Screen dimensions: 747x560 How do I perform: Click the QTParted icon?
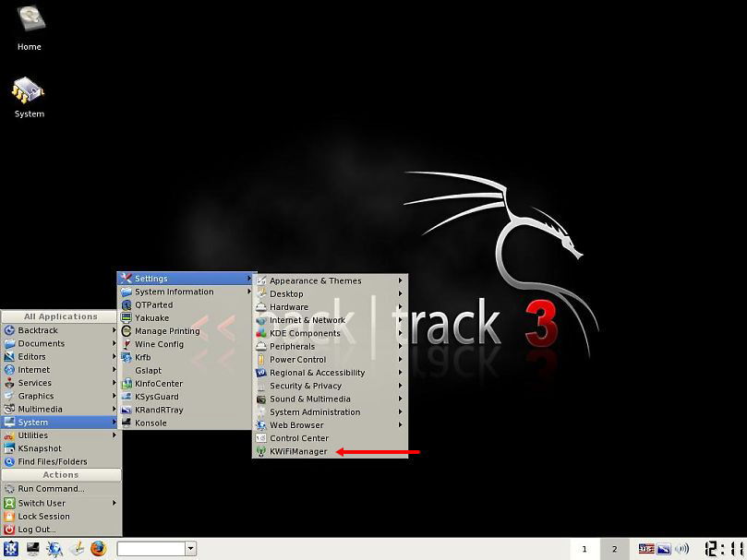pos(127,304)
